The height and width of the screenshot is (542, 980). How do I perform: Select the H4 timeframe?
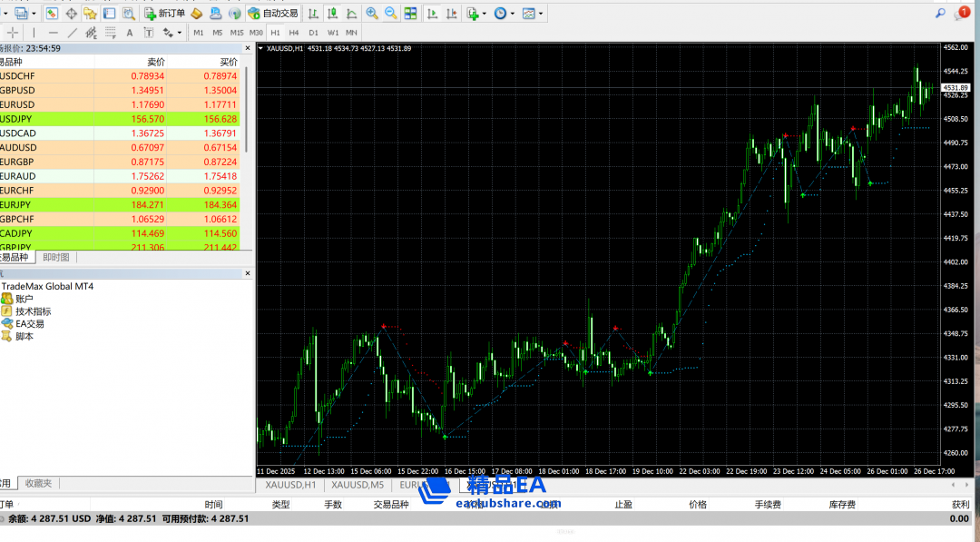pyautogui.click(x=294, y=33)
